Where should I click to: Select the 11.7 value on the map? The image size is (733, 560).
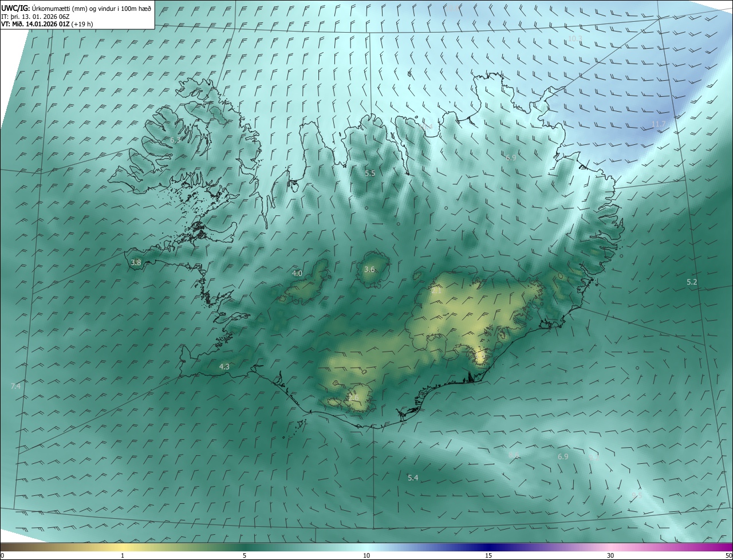click(659, 124)
